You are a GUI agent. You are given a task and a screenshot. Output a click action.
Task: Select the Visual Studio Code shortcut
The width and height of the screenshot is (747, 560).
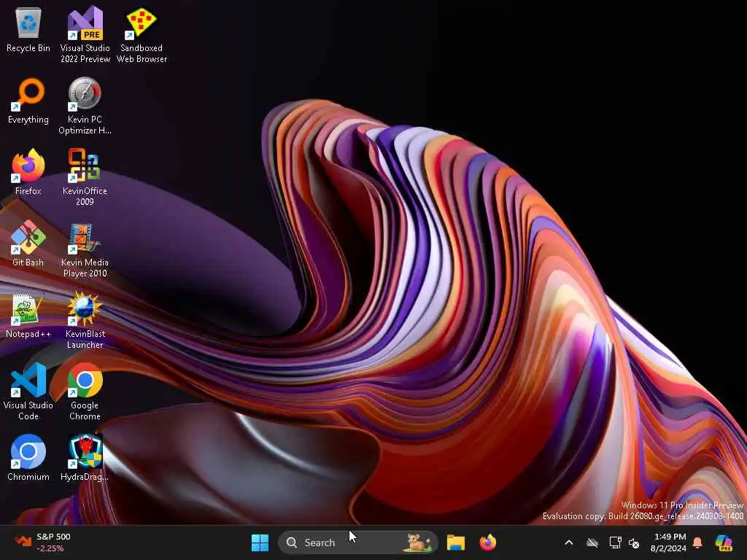coord(28,392)
